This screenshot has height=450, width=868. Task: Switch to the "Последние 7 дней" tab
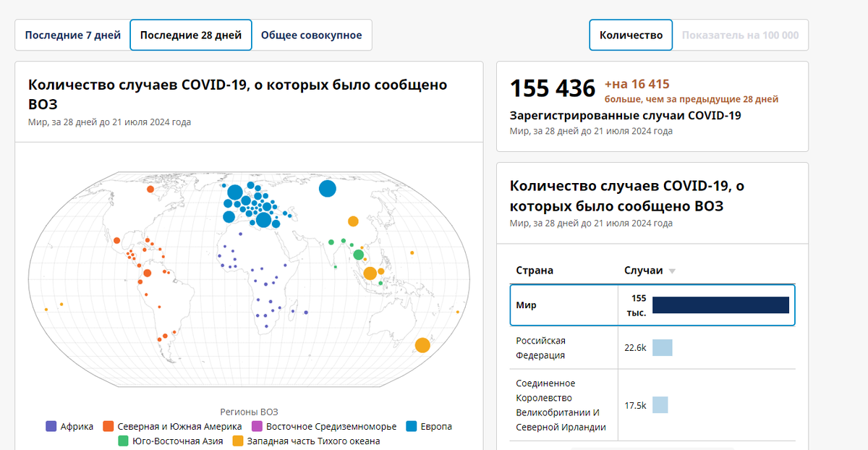[x=72, y=34]
